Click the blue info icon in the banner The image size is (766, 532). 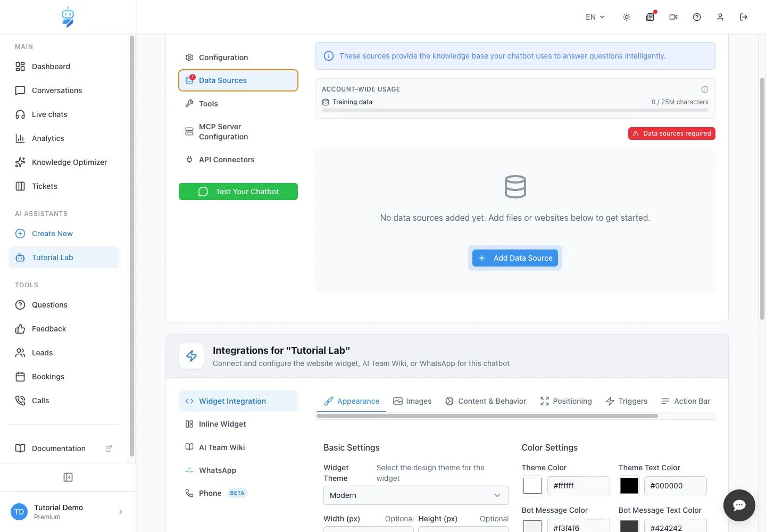329,56
